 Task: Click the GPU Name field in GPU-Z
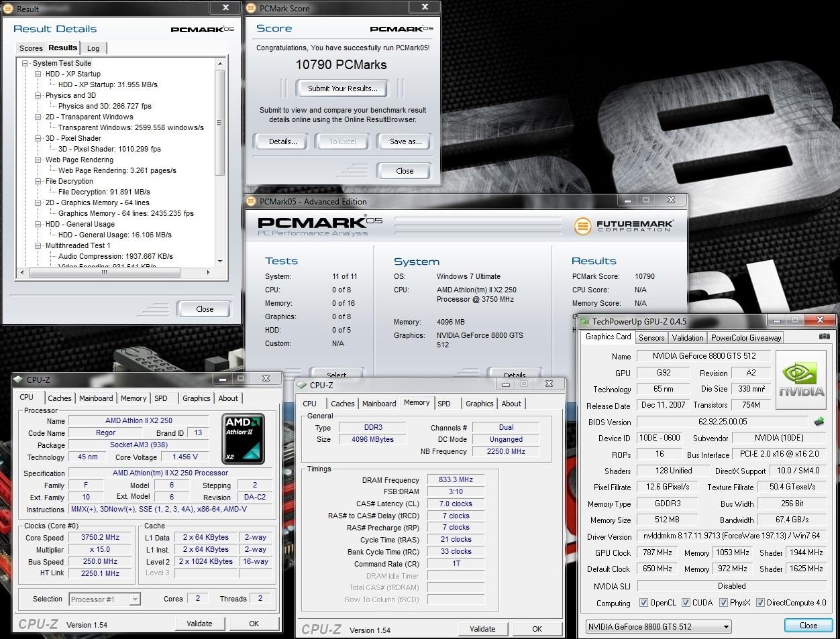(x=702, y=356)
